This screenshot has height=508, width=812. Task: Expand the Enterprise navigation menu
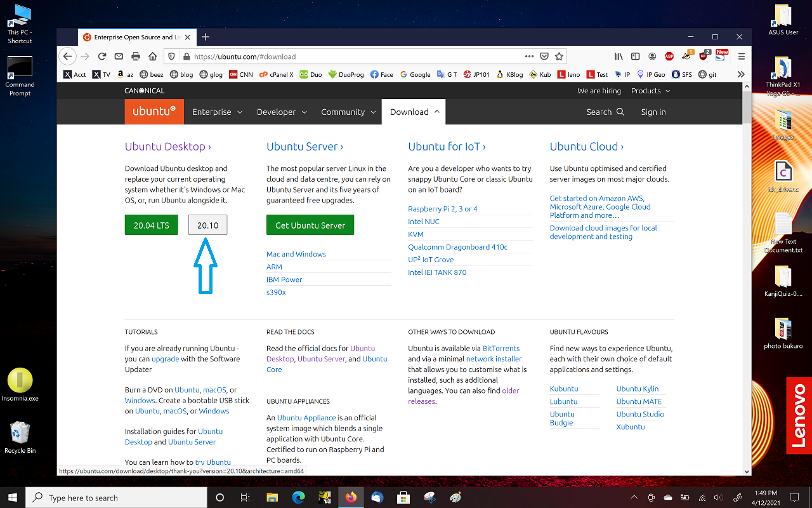[x=218, y=112]
